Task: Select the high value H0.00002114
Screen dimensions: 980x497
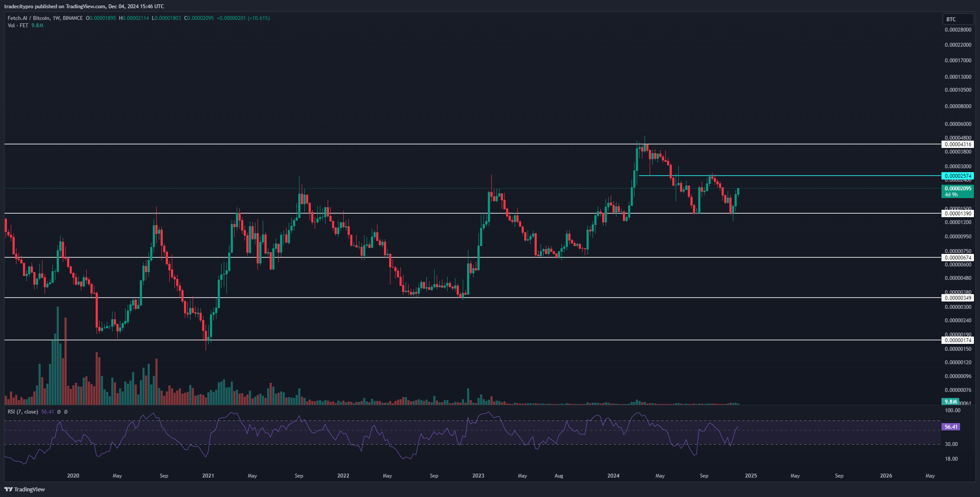Action: (x=134, y=18)
